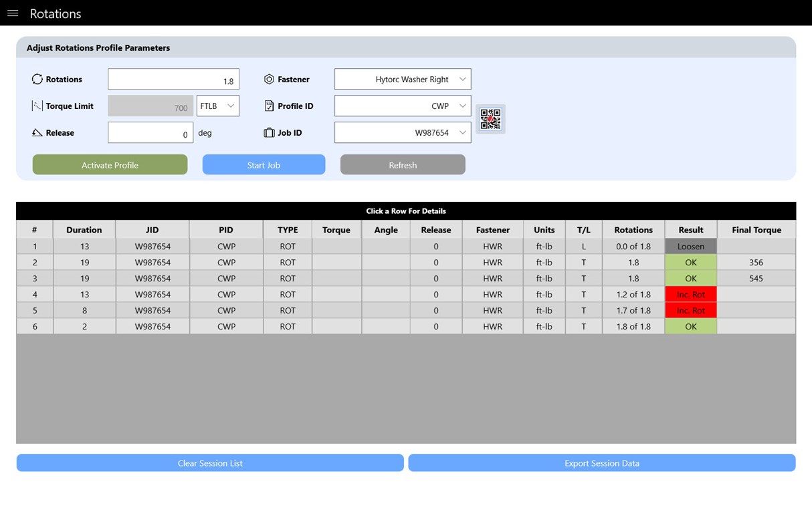The height and width of the screenshot is (526, 812).
Task: Click the Rotations input field with 1.8
Action: coord(174,79)
